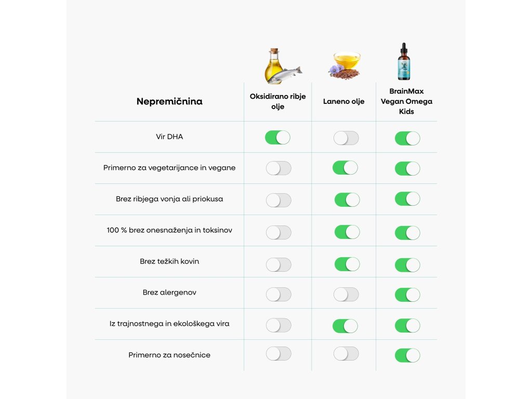Enable Brez alergenov for Laneno olje
The height and width of the screenshot is (399, 532).
coord(346,295)
